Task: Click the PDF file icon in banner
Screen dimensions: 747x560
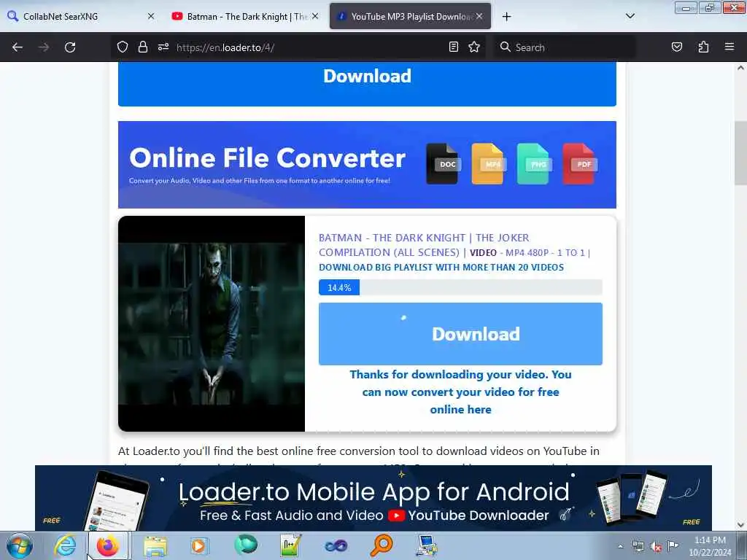Action: tap(579, 163)
